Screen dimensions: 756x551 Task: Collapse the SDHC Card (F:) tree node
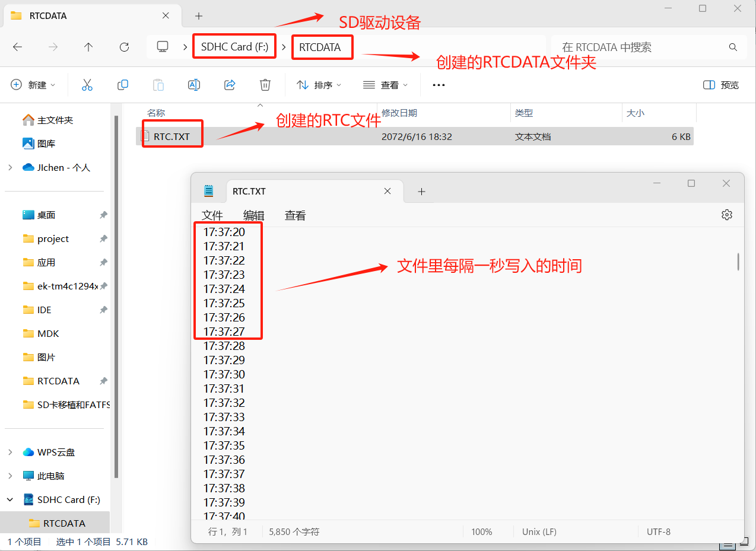tap(10, 499)
